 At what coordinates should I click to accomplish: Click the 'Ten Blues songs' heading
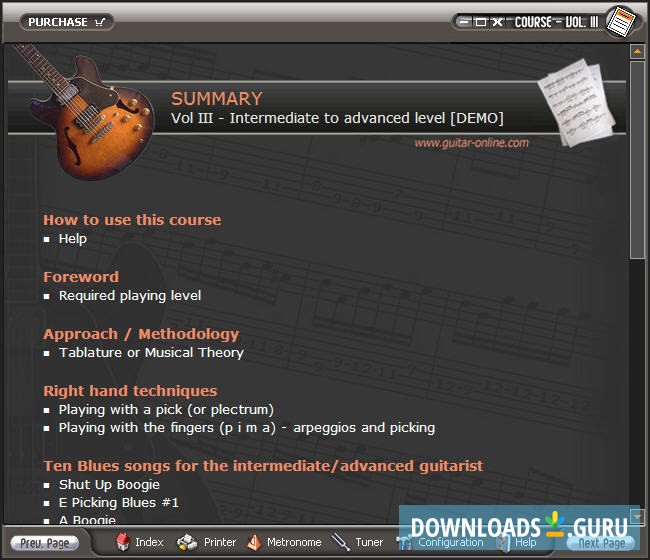pos(263,466)
